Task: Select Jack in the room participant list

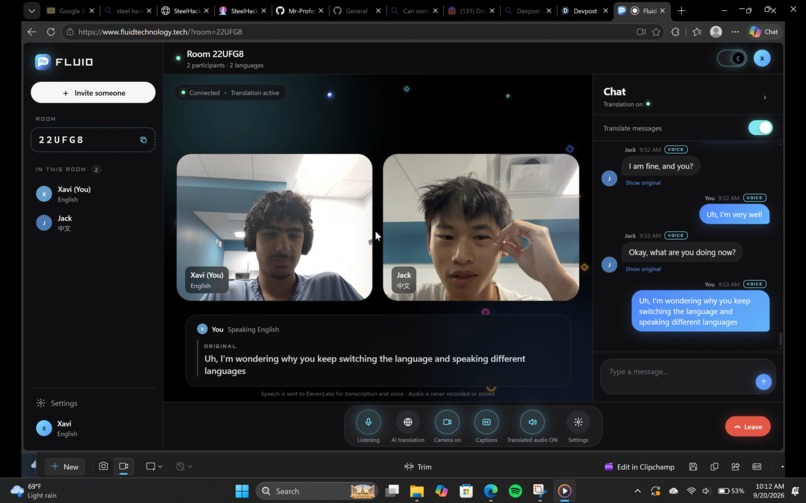Action: point(93,223)
